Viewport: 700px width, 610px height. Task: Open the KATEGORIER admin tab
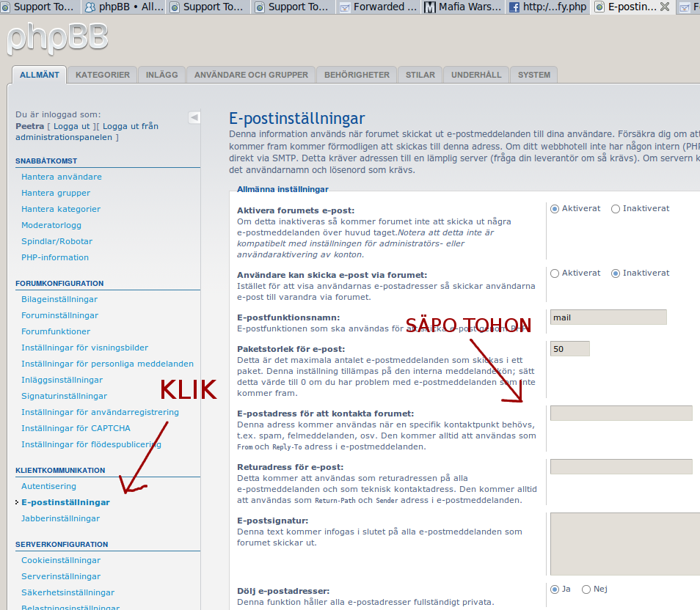103,75
